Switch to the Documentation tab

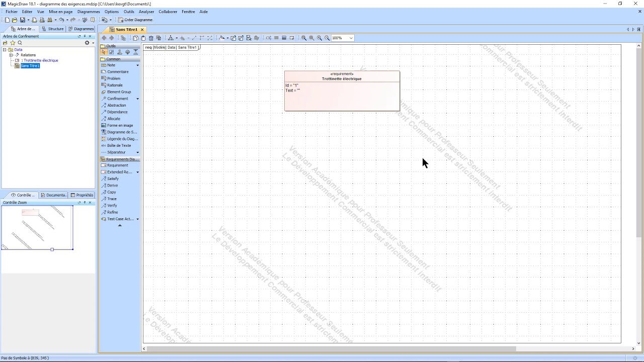tap(53, 195)
